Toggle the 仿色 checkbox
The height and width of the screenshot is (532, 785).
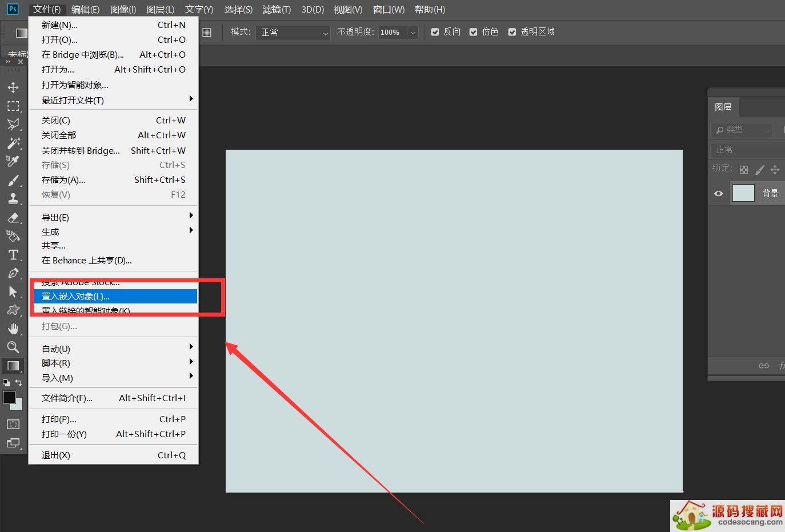click(474, 32)
